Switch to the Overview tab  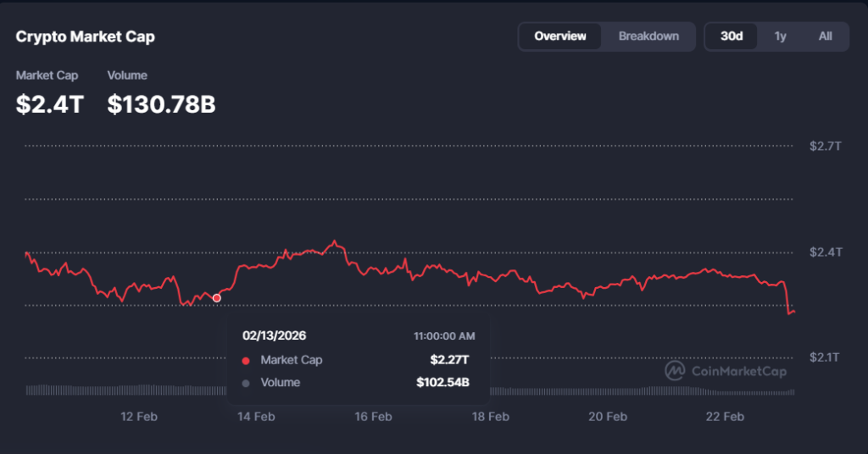click(560, 36)
